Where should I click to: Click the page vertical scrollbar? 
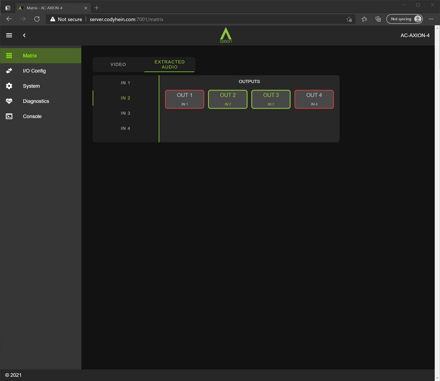click(x=437, y=203)
